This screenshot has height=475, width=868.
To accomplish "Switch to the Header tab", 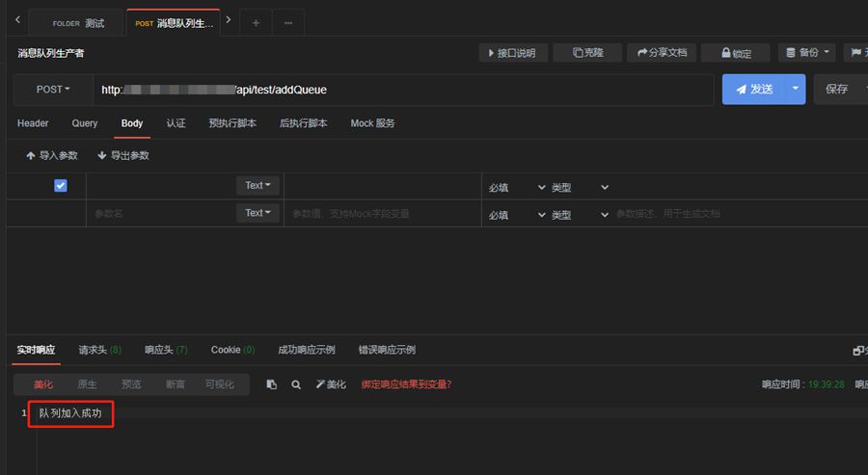I will click(x=33, y=123).
